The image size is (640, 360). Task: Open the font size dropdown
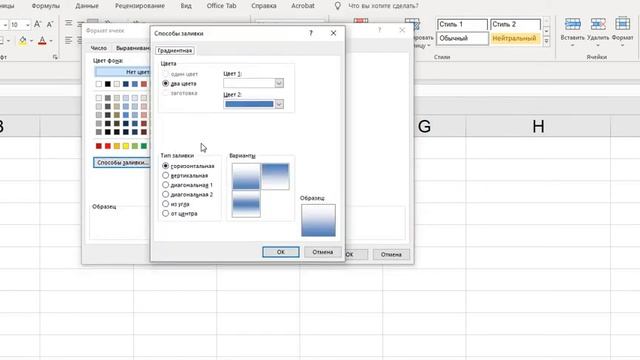pos(27,25)
